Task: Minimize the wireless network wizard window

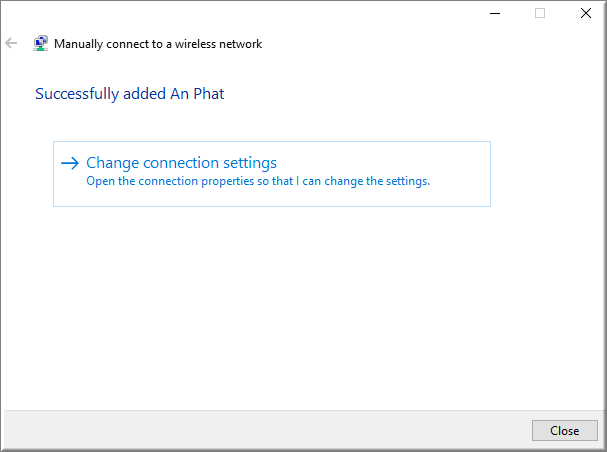Action: click(x=495, y=13)
